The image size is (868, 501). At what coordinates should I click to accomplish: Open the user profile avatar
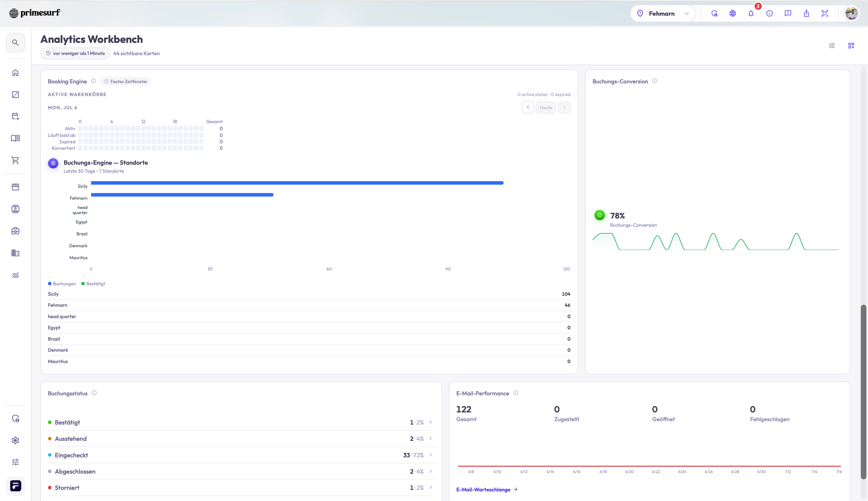(851, 13)
